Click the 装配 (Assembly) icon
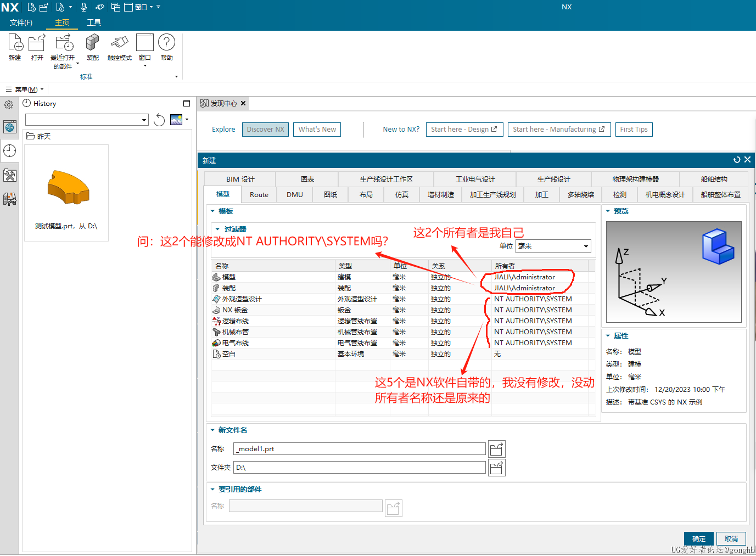The height and width of the screenshot is (556, 756). click(x=92, y=42)
